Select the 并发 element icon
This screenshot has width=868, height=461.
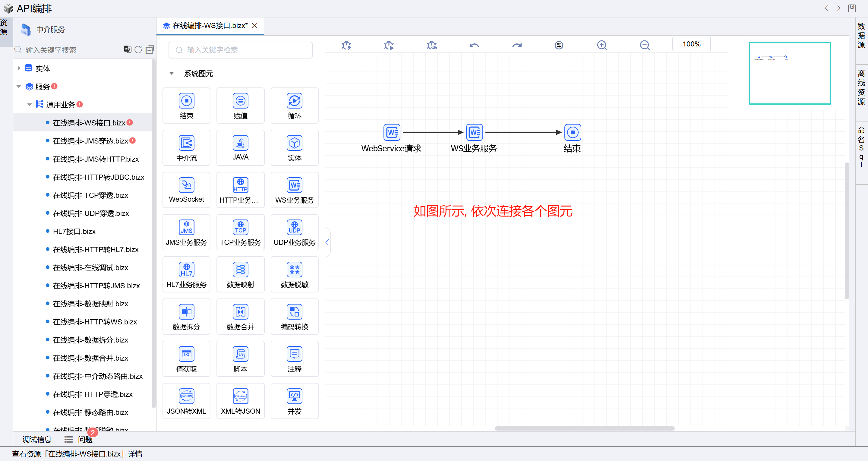[294, 396]
